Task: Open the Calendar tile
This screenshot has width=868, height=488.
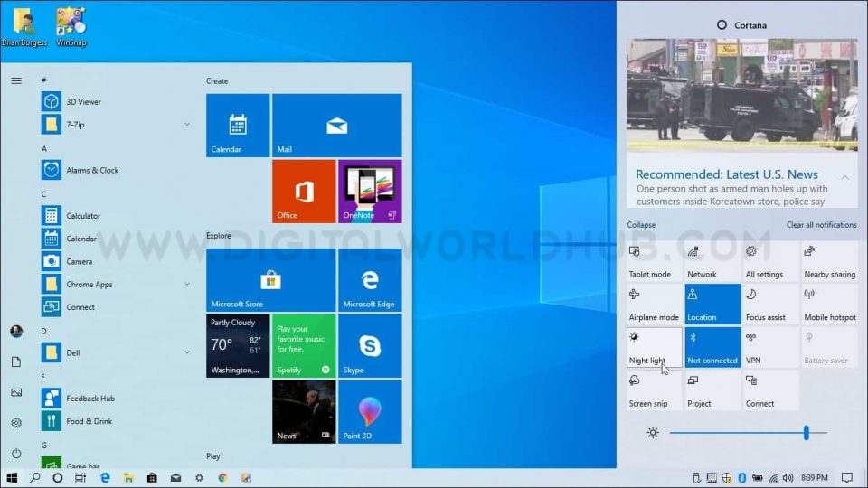Action: click(x=238, y=126)
